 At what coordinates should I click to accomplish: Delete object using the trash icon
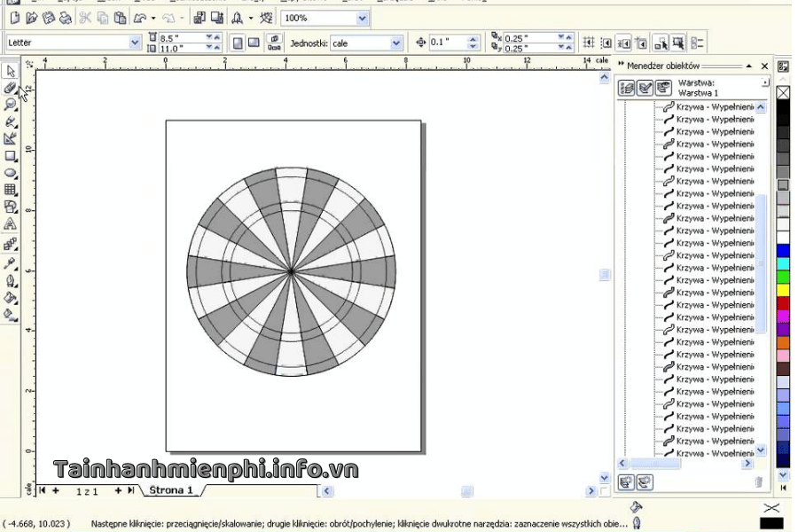(x=758, y=482)
